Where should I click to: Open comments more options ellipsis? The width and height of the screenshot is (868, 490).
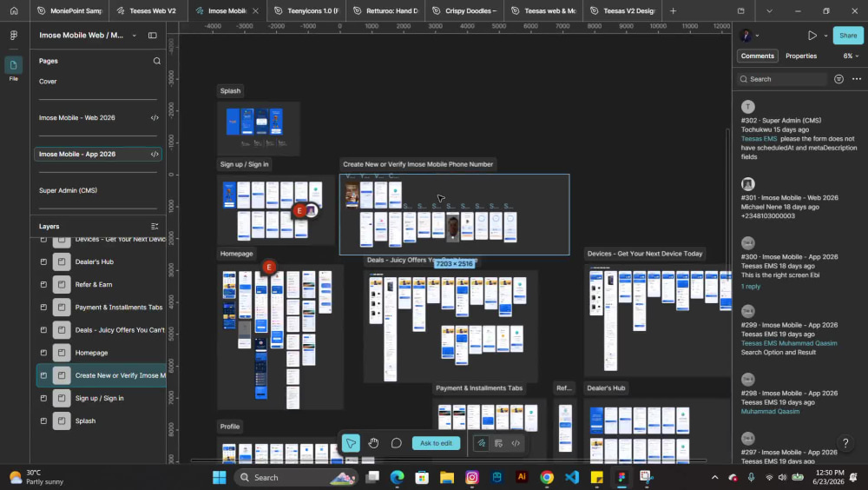click(857, 79)
